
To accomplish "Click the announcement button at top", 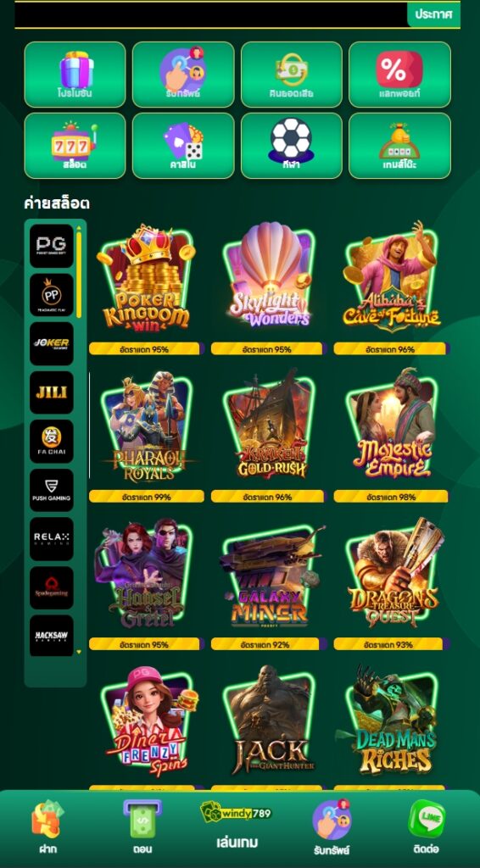I will [x=434, y=14].
